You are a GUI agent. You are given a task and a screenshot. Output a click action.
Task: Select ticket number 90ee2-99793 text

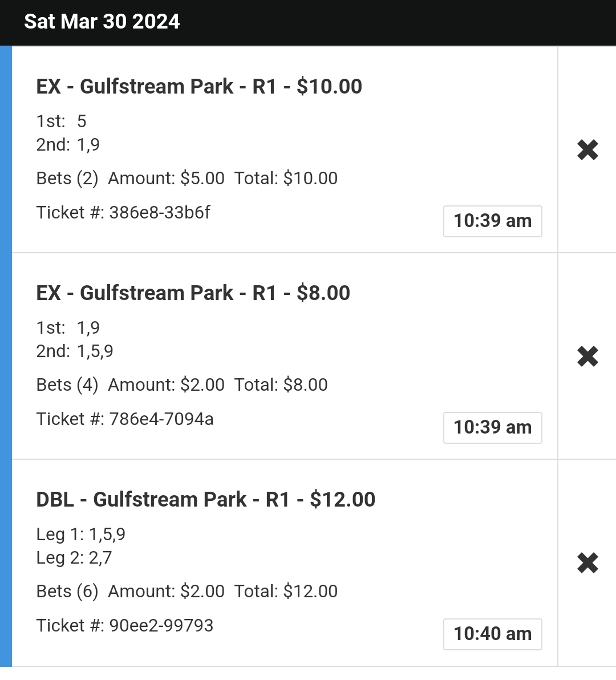pos(125,625)
